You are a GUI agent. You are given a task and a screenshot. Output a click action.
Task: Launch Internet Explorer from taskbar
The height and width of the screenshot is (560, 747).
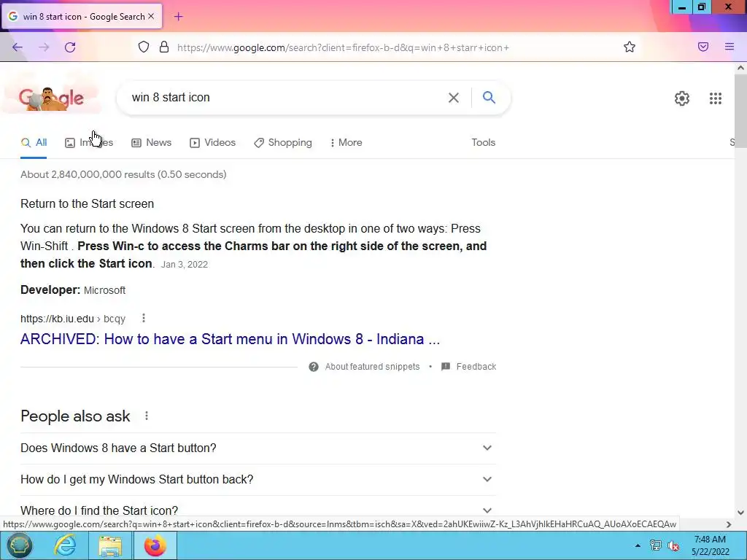(x=65, y=545)
